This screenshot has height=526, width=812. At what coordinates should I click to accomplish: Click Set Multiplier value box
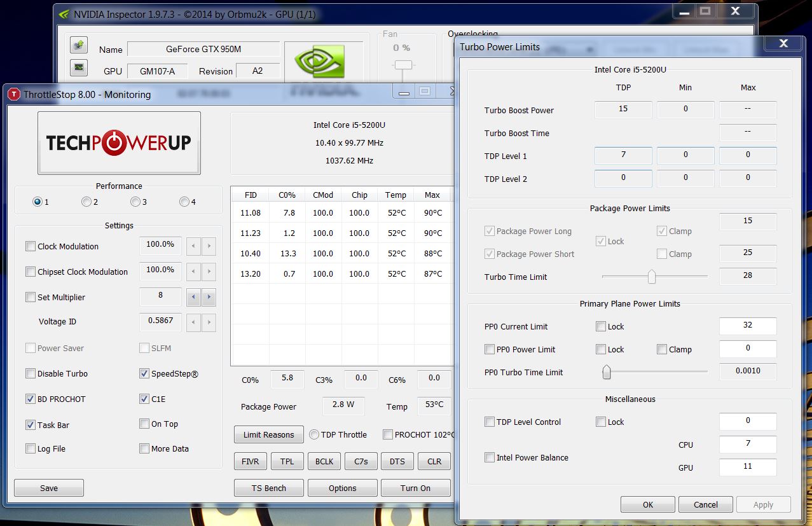[160, 296]
